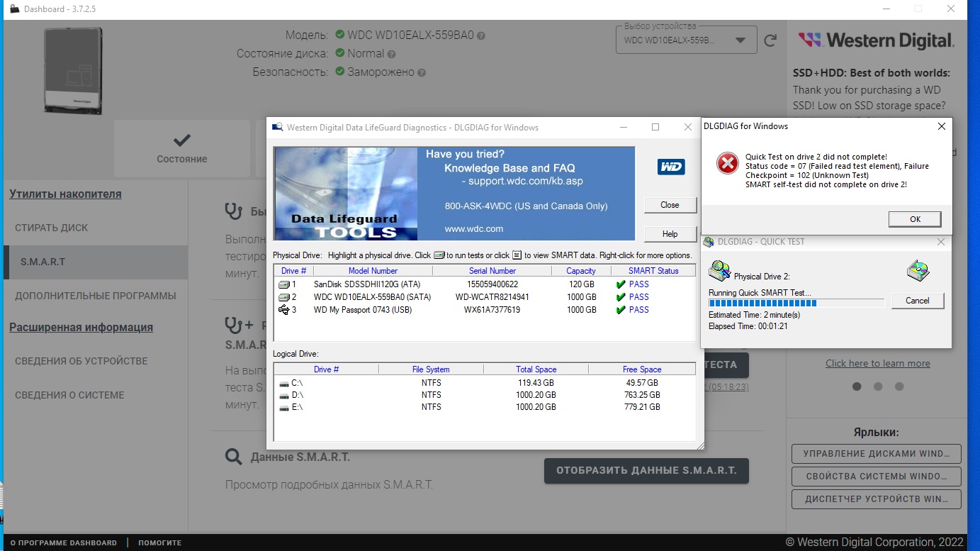This screenshot has height=551, width=980.
Task: Select serial number WX61A7377619
Action: coord(492,310)
